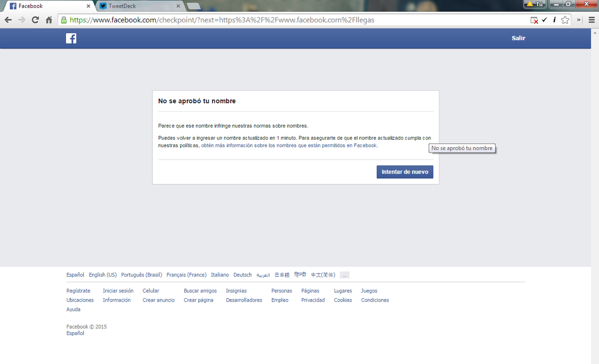
Task: Open Cookies footer link
Action: 343,300
